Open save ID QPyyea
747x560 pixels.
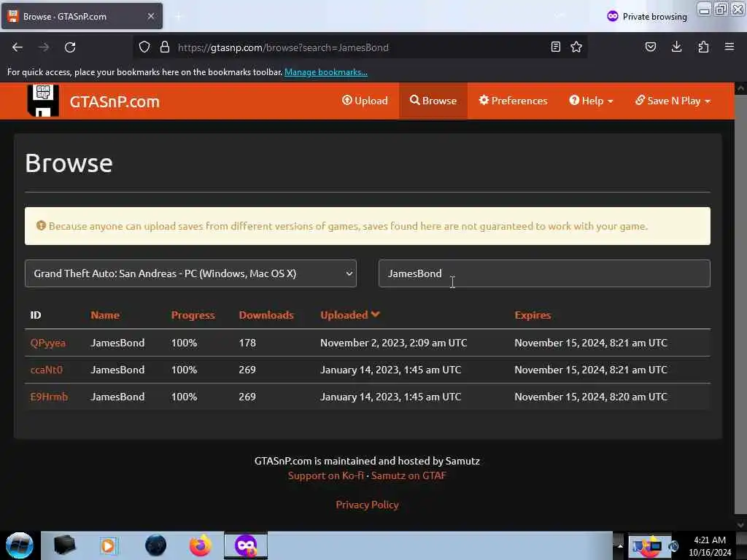[47, 343]
